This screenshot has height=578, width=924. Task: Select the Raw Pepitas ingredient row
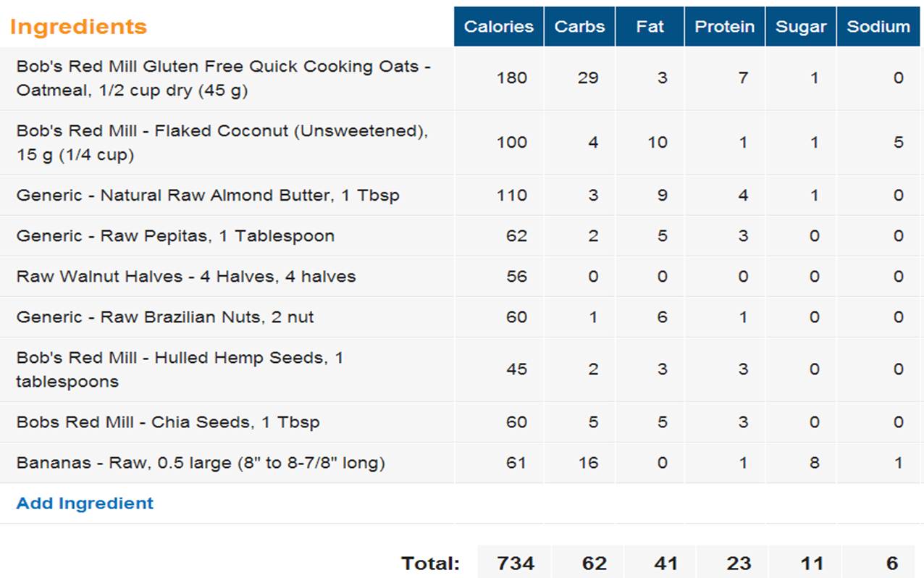point(175,236)
